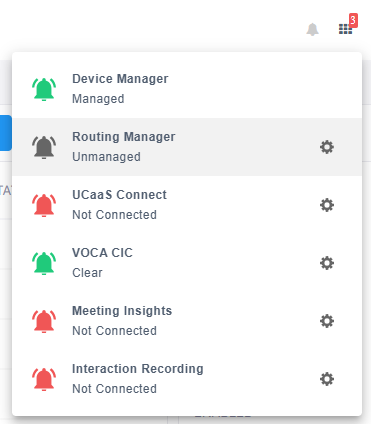Open the Interaction Recording entry

click(187, 379)
